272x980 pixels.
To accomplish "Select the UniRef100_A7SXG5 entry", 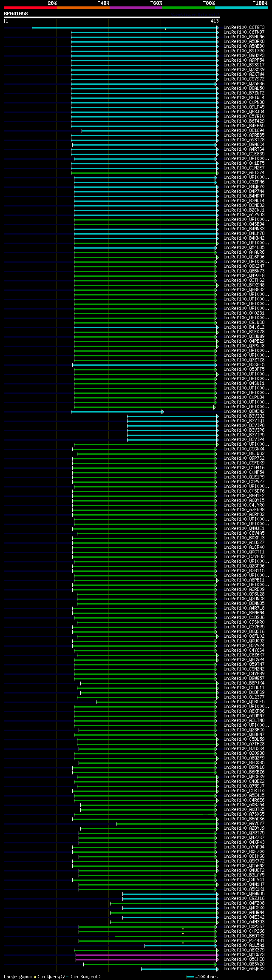I will [244, 814].
